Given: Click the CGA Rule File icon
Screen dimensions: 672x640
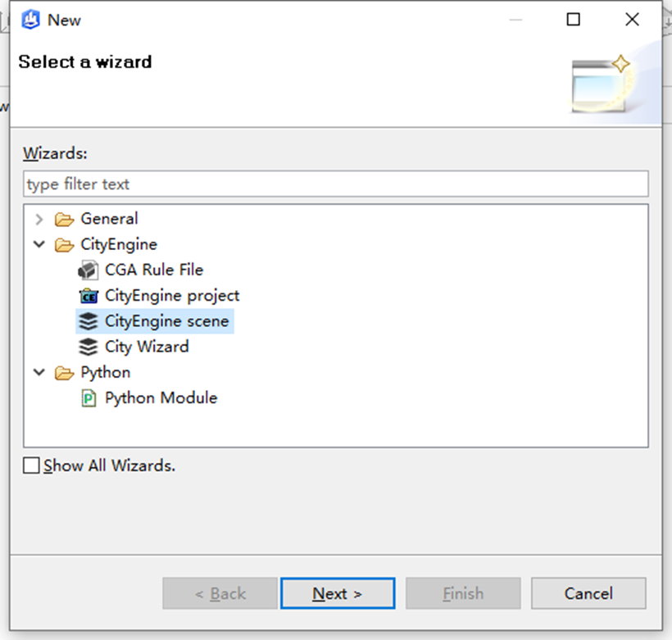Looking at the screenshot, I should [89, 270].
